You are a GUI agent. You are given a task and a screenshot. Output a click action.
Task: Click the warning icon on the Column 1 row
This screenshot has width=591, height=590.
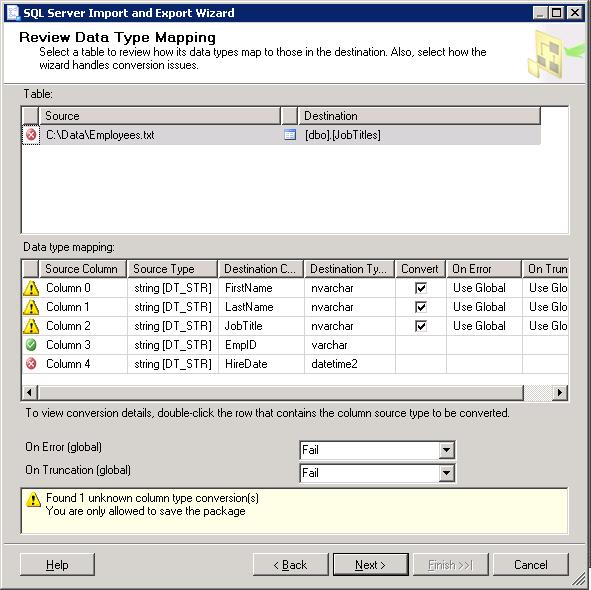(x=31, y=307)
